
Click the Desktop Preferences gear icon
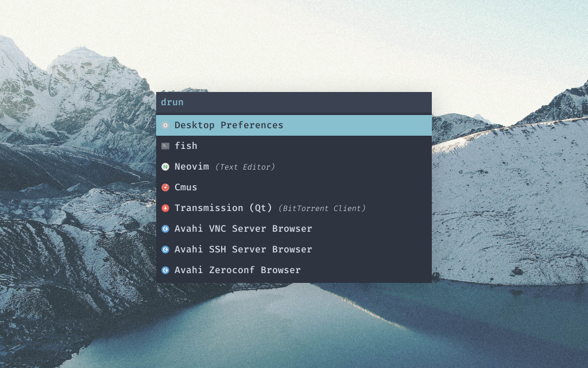coord(165,125)
